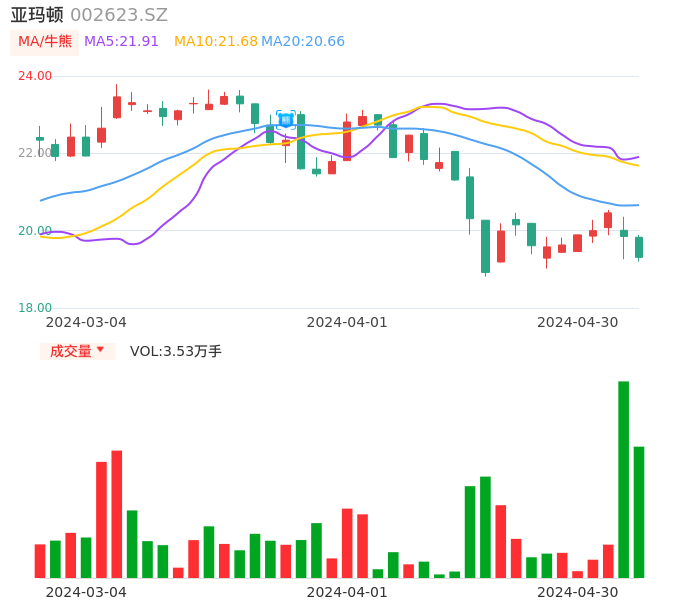Select 2024-03-04 date under the volume chart
This screenshot has width=686, height=606.
[x=86, y=592]
